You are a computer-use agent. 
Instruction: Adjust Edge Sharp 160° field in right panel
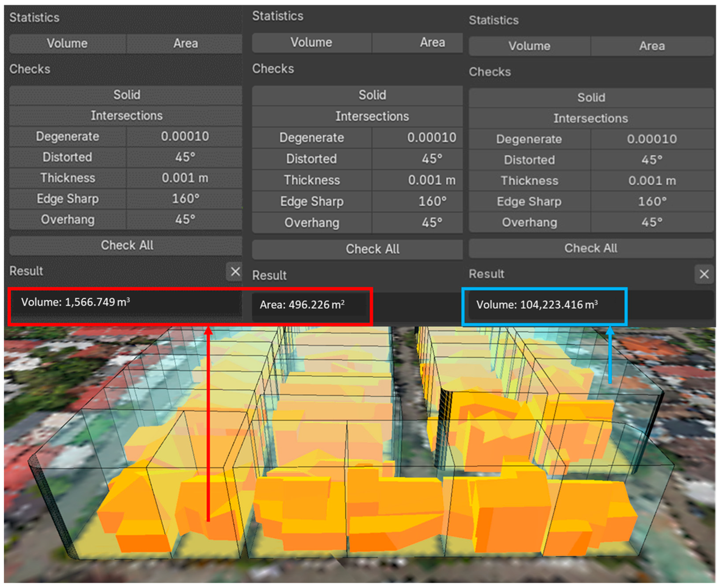click(651, 202)
